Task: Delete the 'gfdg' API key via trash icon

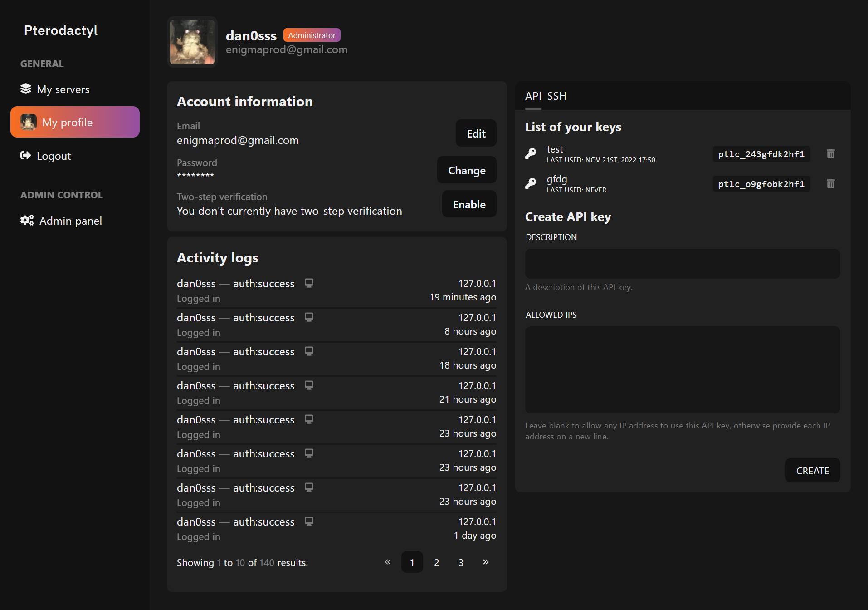Action: coord(830,184)
